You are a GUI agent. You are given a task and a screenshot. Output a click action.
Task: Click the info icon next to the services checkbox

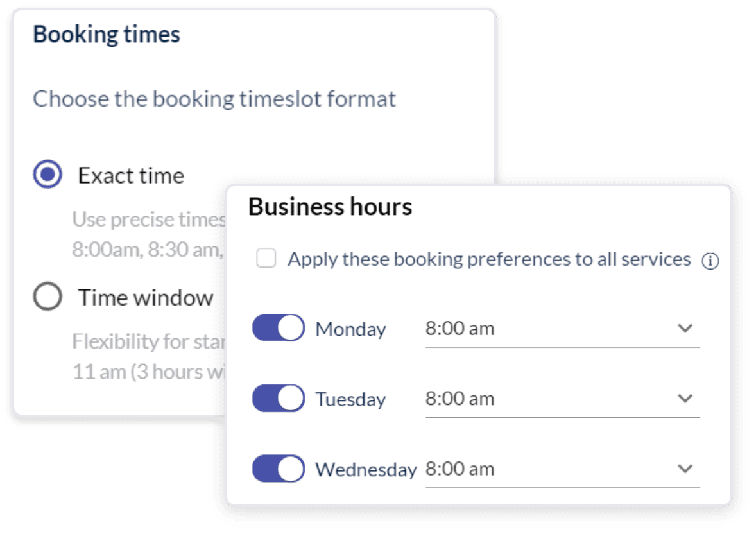[x=712, y=259]
